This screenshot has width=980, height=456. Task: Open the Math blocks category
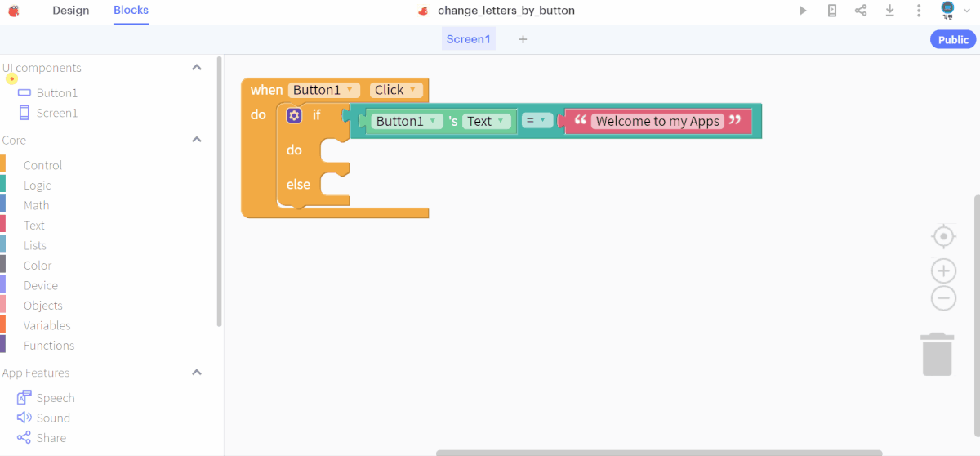[x=36, y=205]
